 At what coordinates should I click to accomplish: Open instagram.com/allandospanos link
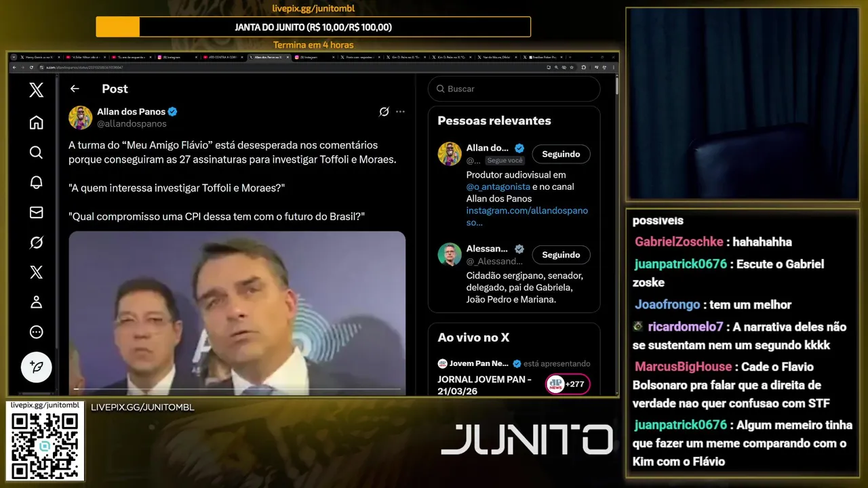pos(527,216)
